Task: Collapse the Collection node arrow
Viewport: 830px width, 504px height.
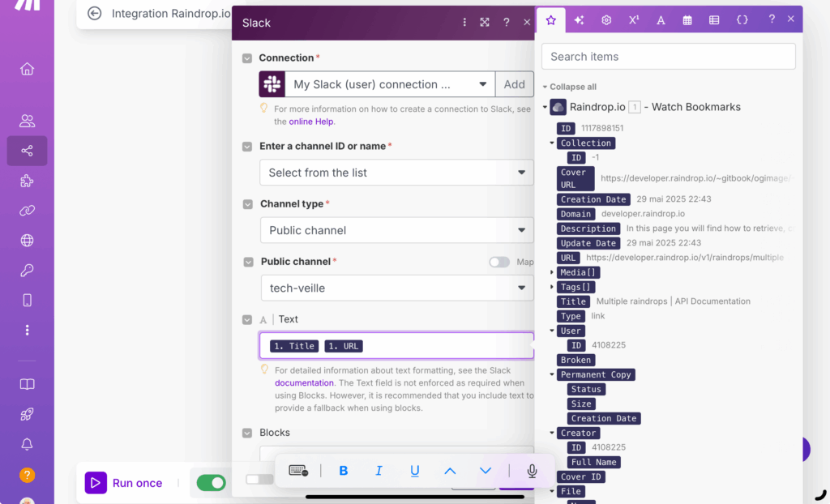Action: [x=552, y=143]
